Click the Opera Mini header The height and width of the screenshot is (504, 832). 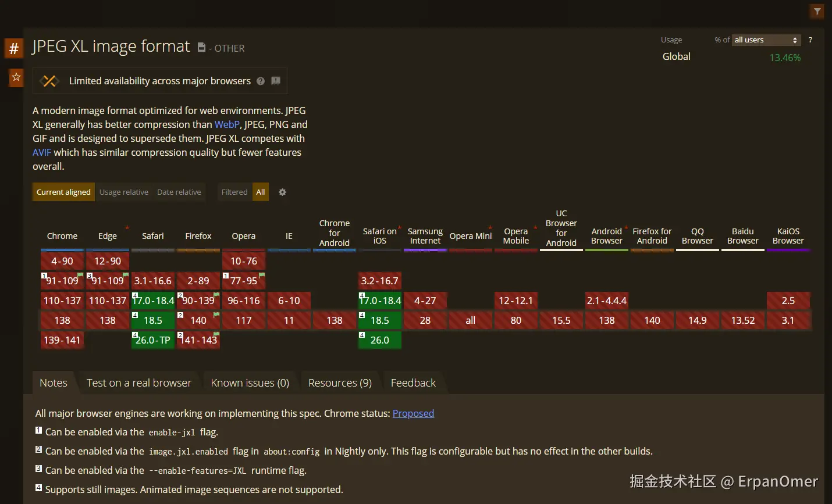(471, 236)
